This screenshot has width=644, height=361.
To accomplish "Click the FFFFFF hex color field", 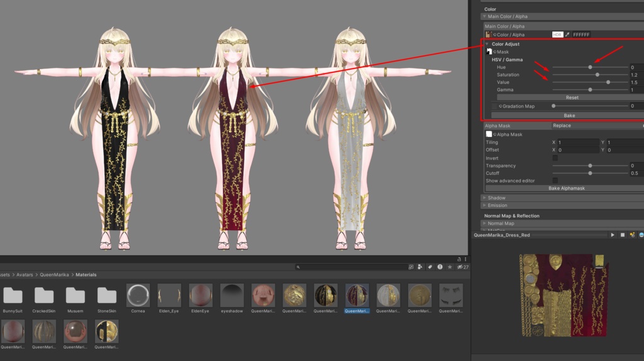I will tap(581, 35).
